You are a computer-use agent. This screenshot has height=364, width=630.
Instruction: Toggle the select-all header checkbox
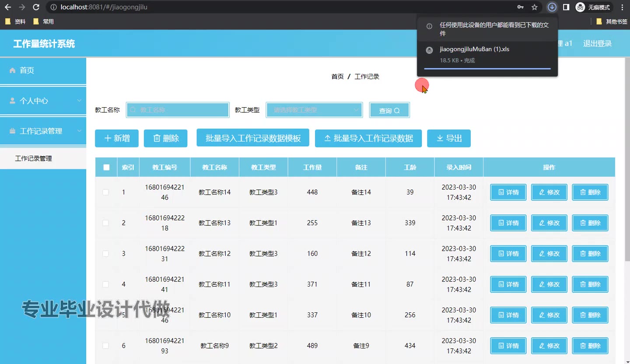(x=106, y=167)
